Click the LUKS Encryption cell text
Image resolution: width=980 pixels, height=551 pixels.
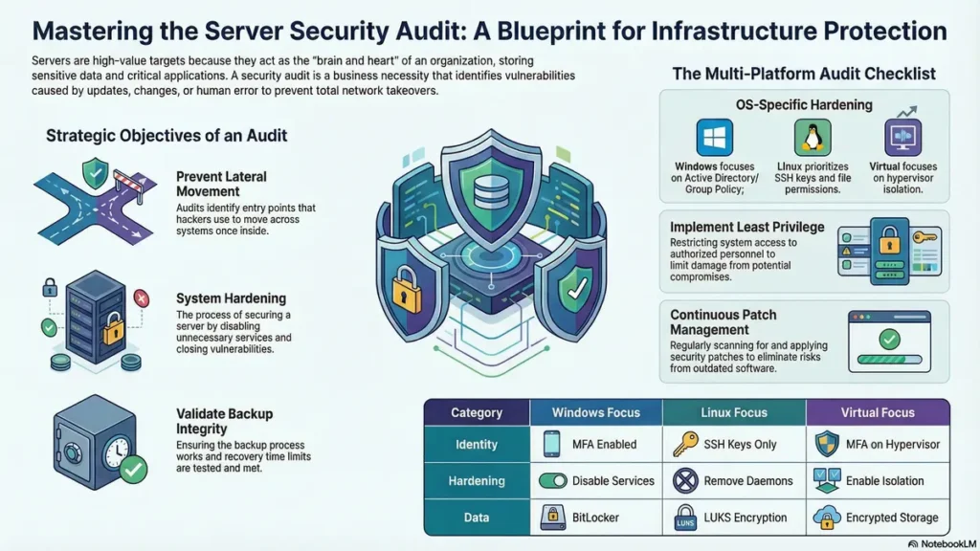coord(745,518)
